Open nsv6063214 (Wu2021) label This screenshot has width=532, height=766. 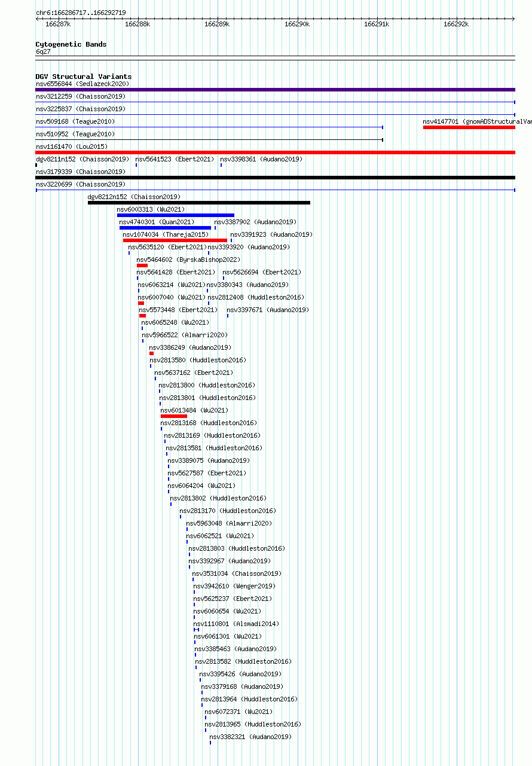172,285
